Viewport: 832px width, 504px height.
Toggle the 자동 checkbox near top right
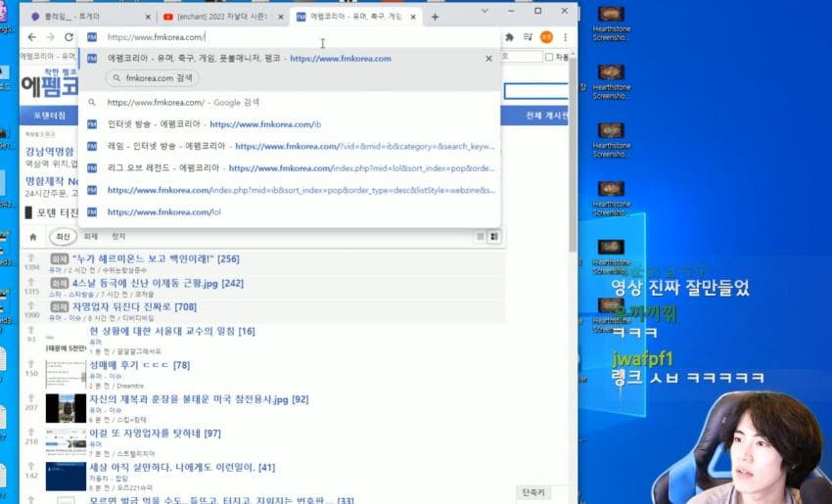point(549,57)
